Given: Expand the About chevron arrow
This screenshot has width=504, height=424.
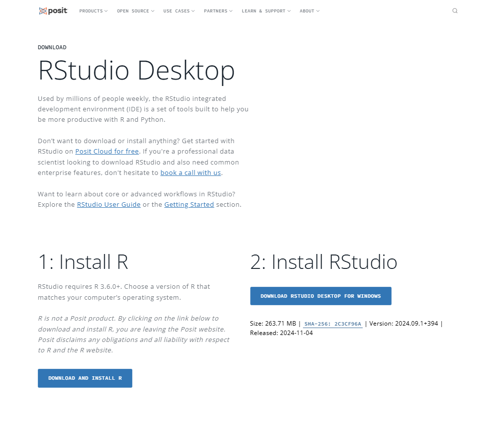Looking at the screenshot, I should pyautogui.click(x=318, y=11).
